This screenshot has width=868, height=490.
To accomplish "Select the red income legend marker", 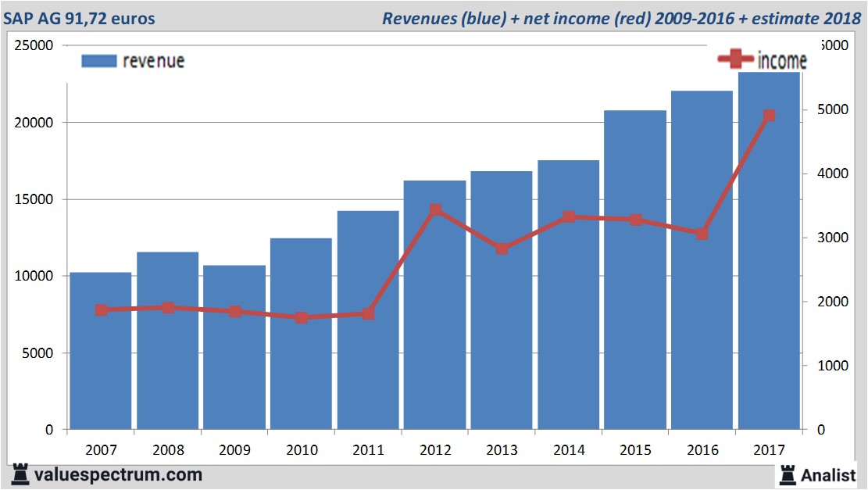I will point(735,59).
